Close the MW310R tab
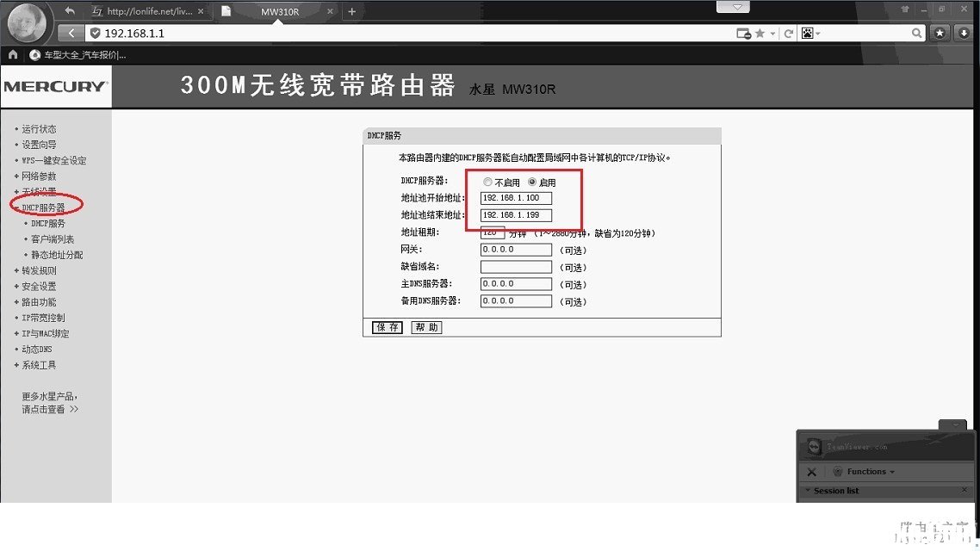980x551 pixels. coord(330,11)
